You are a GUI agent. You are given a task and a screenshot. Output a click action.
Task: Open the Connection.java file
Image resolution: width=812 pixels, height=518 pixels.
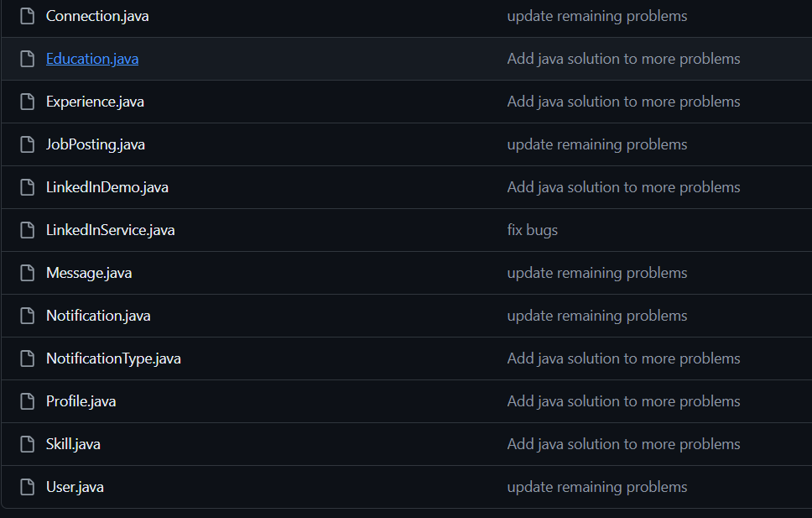(97, 16)
